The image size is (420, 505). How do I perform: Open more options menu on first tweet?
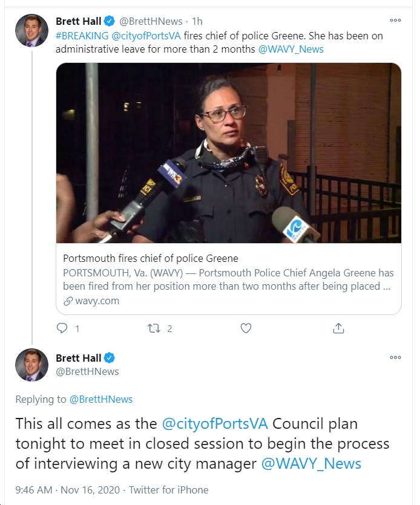coord(395,21)
